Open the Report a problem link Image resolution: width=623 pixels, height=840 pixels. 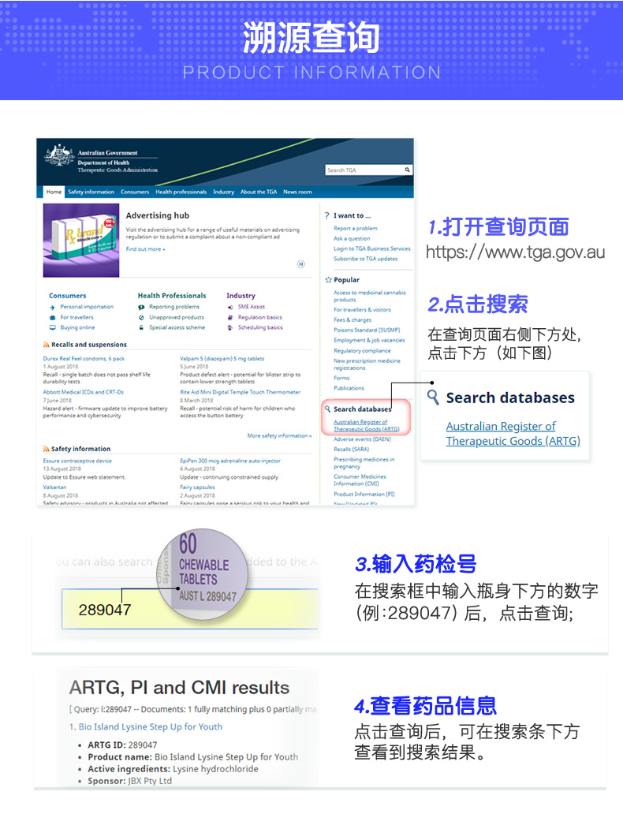(356, 228)
